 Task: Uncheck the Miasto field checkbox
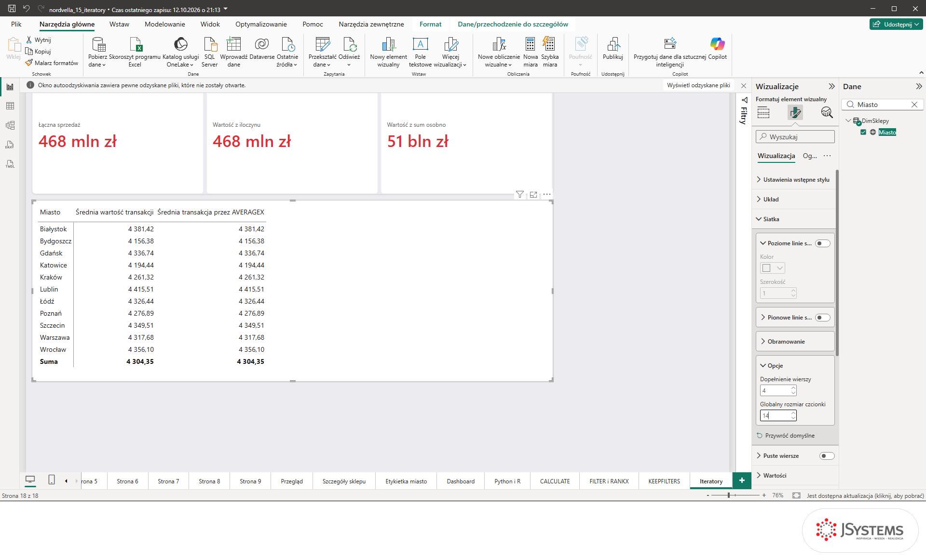(x=863, y=132)
